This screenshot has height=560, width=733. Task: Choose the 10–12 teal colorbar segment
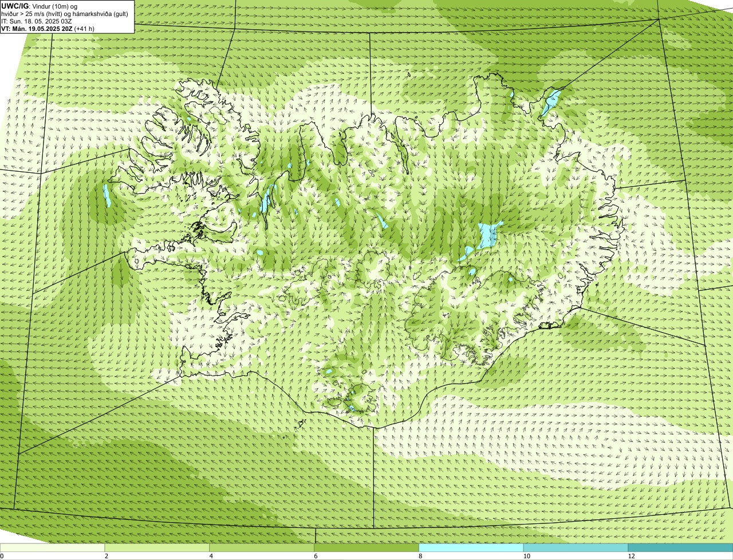(576, 547)
